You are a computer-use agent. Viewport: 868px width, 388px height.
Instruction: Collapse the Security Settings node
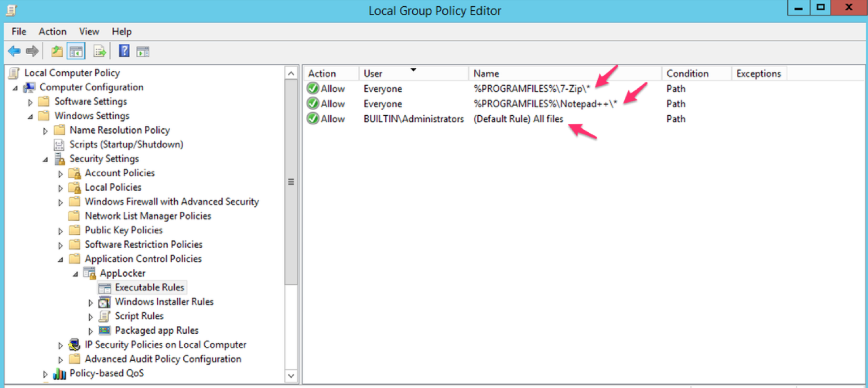45,159
